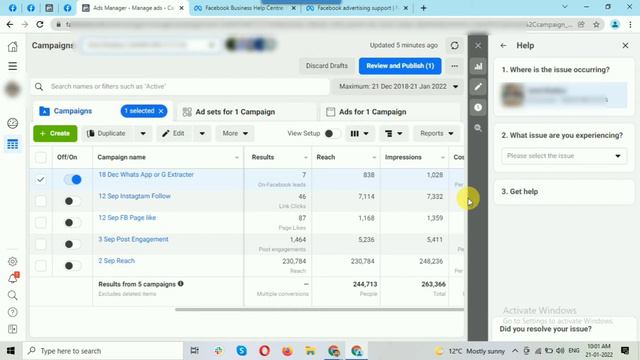This screenshot has width=640, height=360.
Task: Uncheck the 18 Dec Whats App campaign
Action: [x=41, y=180]
